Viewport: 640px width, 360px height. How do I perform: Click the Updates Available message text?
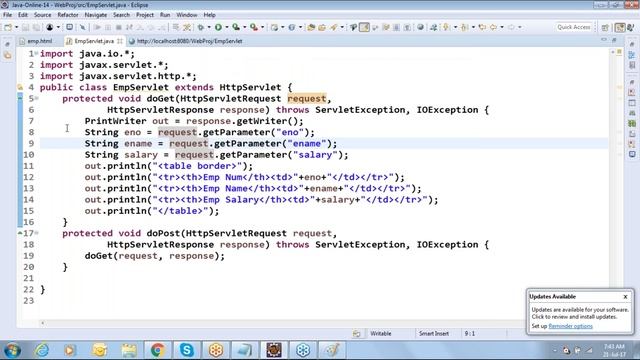click(x=580, y=313)
